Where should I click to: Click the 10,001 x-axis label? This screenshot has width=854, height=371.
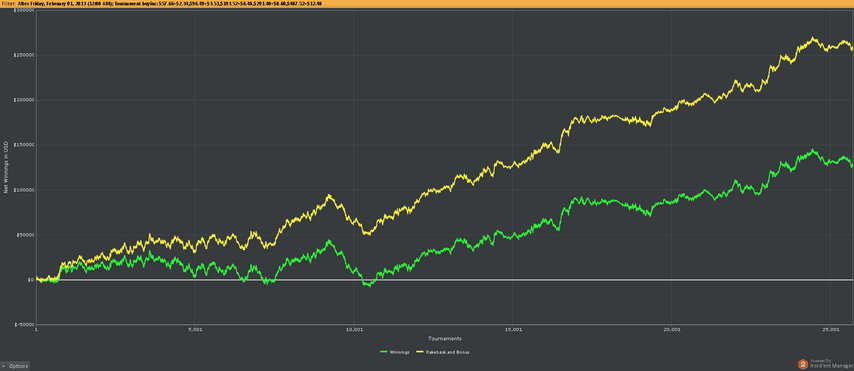point(354,330)
